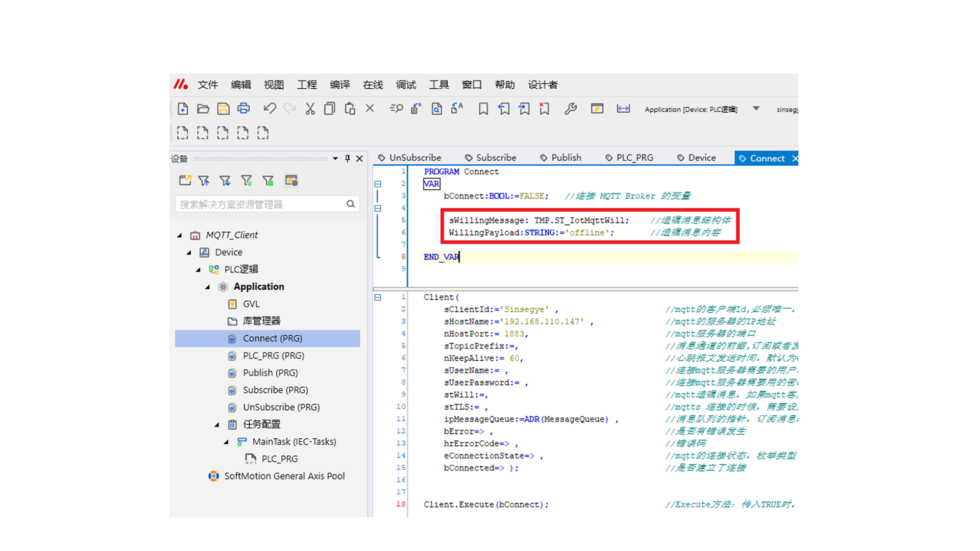Click the copy toolbar icon
Viewport: 980px width, 551px height.
330,109
